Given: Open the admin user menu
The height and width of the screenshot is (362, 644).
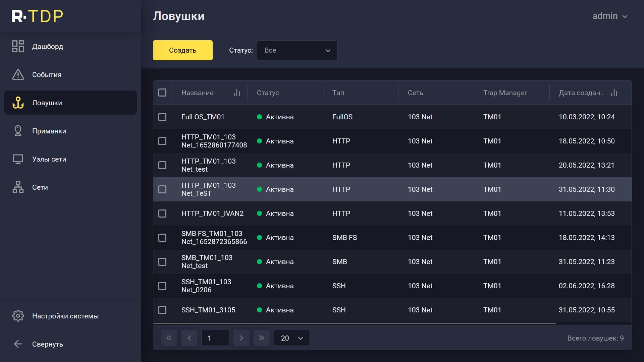Looking at the screenshot, I should coord(610,16).
